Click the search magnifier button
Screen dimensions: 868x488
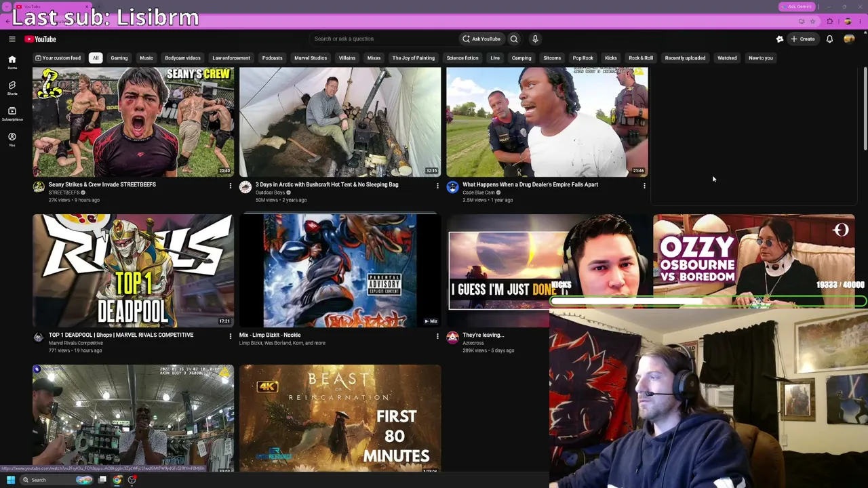tap(514, 39)
